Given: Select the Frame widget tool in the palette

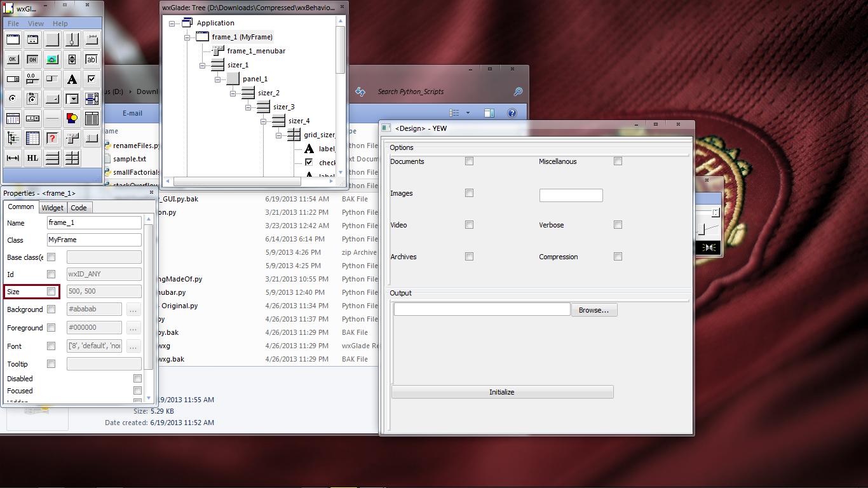Looking at the screenshot, I should [13, 39].
